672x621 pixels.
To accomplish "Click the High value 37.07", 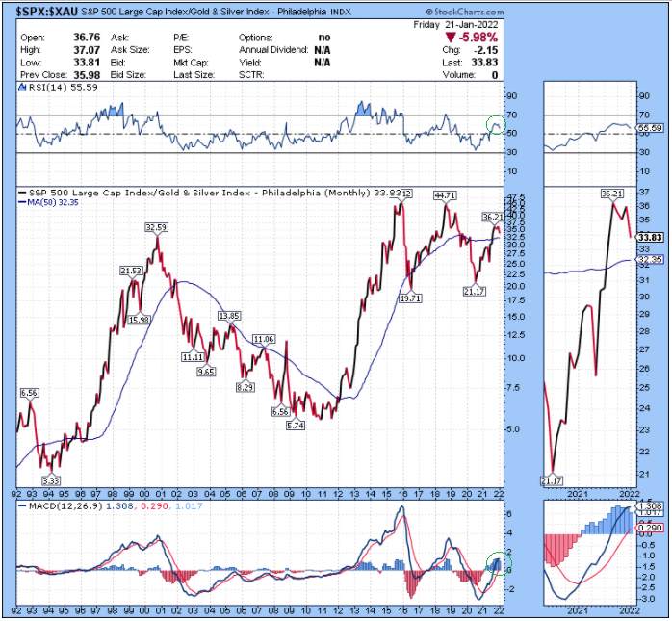I will [x=87, y=50].
